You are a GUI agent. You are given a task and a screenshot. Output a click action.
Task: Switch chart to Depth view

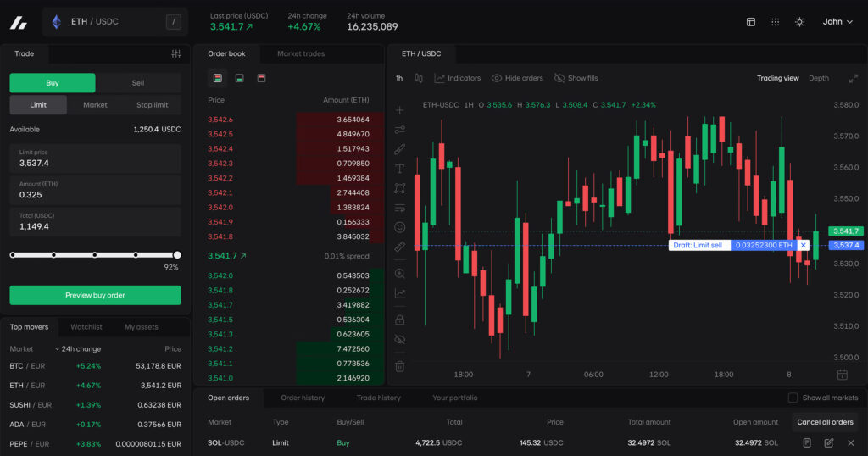point(819,78)
